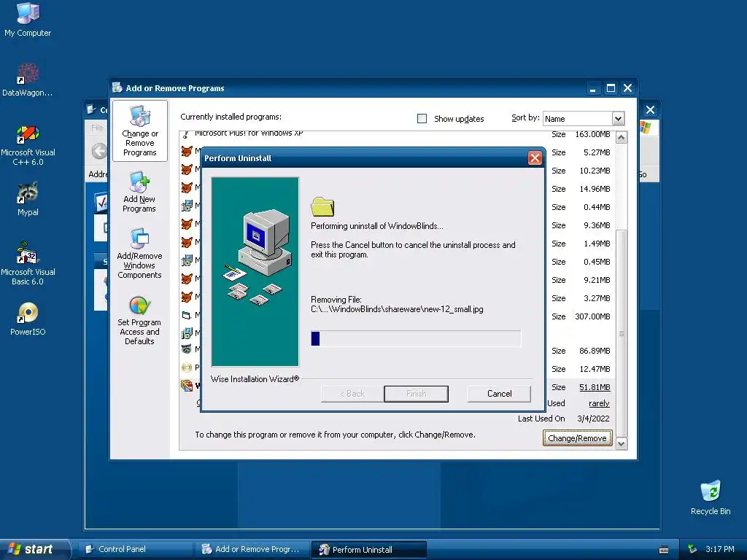The width and height of the screenshot is (747, 560).
Task: Launch Mypal browser from desktop
Action: coord(28,200)
